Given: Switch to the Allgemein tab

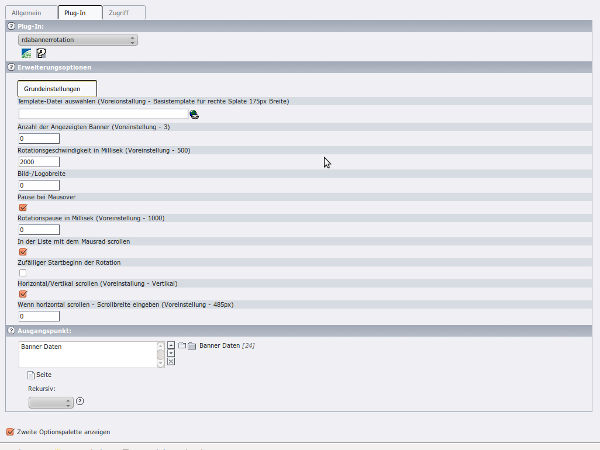Looking at the screenshot, I should (x=25, y=12).
